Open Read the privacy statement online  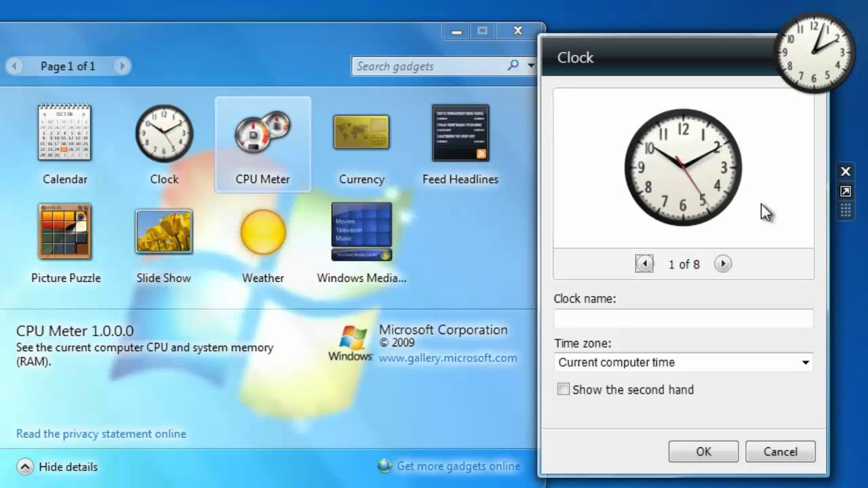pos(101,434)
